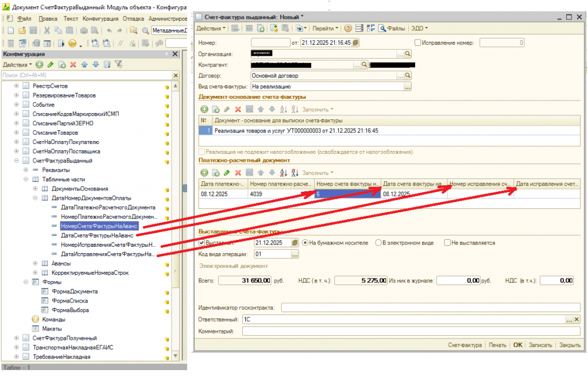Click green Add row icon in Платежно-расчетный section
588x377 pixels.
tap(204, 172)
